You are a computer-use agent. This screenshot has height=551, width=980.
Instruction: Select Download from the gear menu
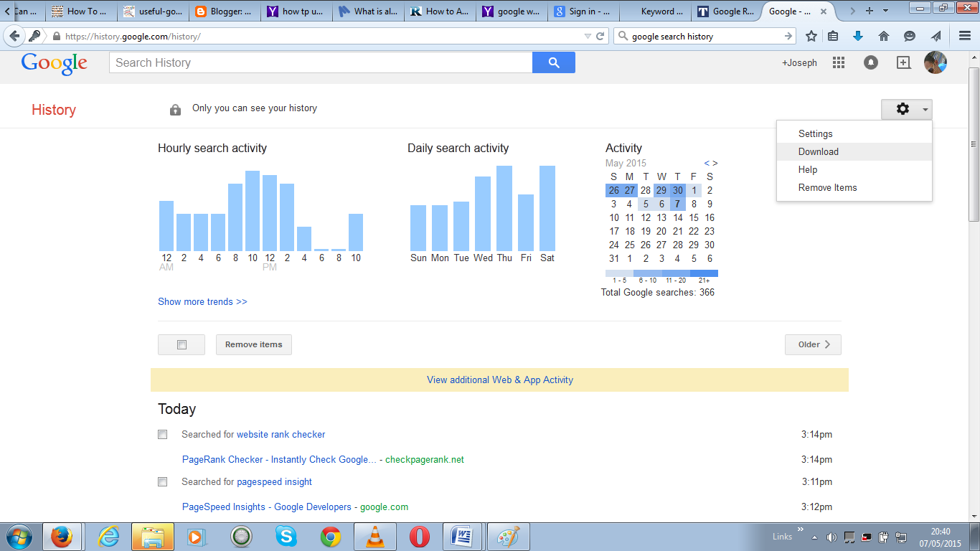click(854, 151)
